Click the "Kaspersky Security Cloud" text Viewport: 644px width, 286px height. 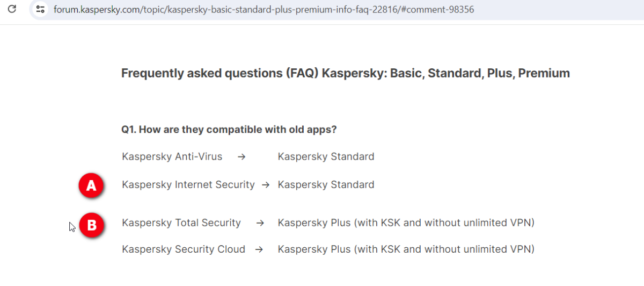click(x=184, y=250)
